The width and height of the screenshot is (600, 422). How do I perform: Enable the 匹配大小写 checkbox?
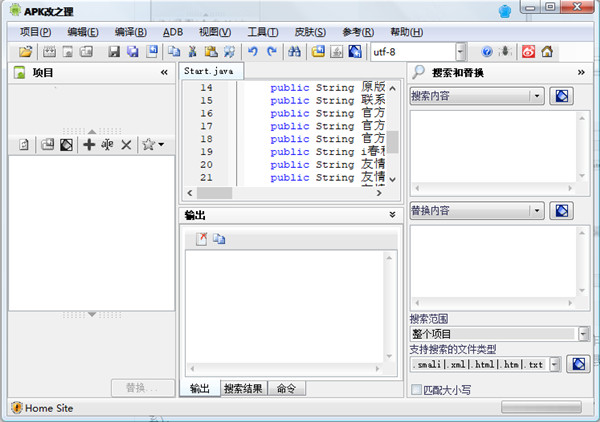point(417,388)
